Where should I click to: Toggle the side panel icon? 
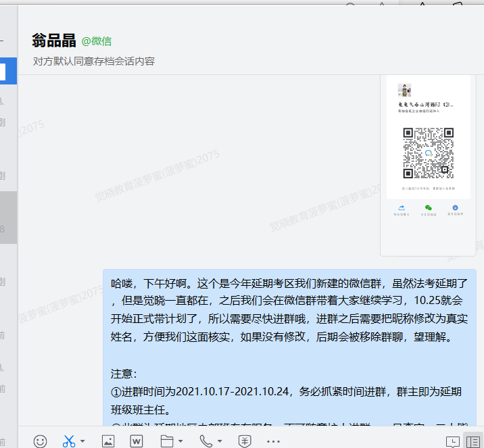(473, 442)
